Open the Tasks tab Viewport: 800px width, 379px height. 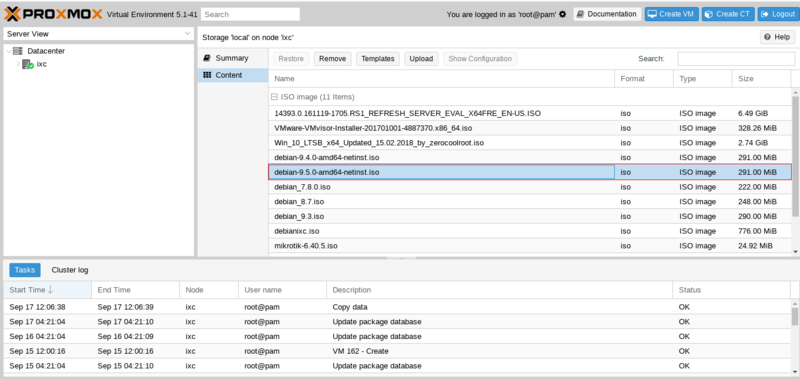coord(24,270)
